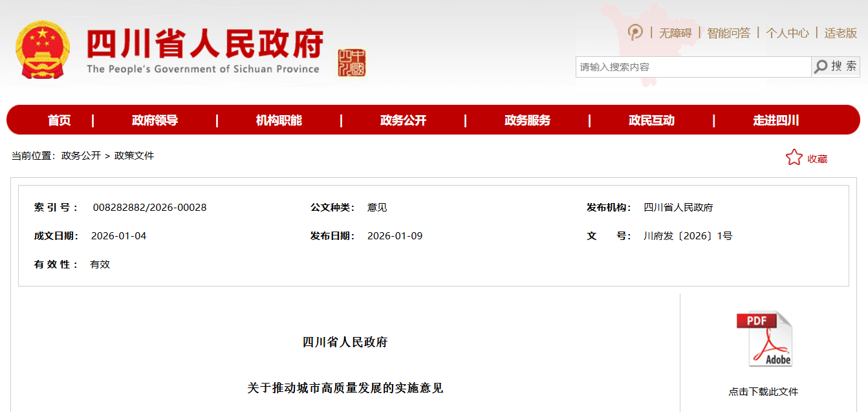
Task: Open the 政务服务 navigation item
Action: click(527, 120)
